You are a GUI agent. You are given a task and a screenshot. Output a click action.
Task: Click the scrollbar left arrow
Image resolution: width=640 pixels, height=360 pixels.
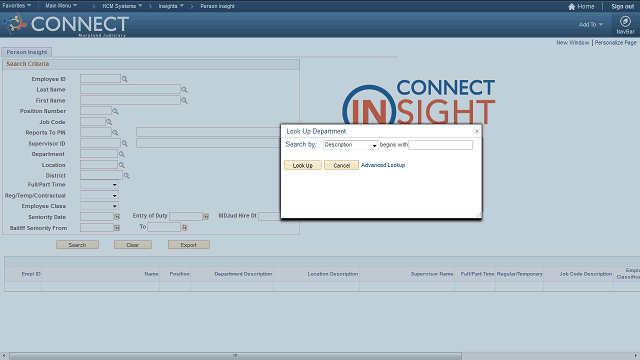(x=4, y=356)
